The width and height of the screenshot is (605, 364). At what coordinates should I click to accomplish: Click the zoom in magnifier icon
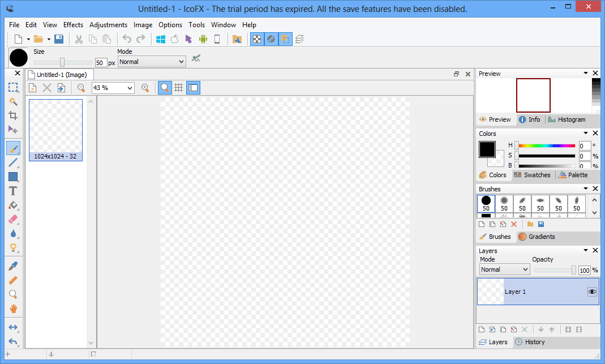(x=145, y=88)
